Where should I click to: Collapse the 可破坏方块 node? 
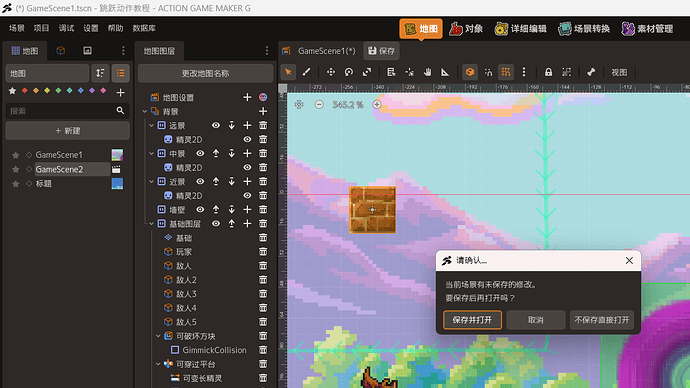pyautogui.click(x=158, y=336)
